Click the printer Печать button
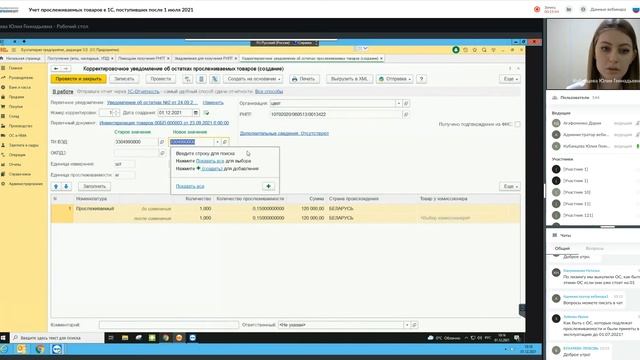The height and width of the screenshot is (360, 640). click(x=304, y=79)
